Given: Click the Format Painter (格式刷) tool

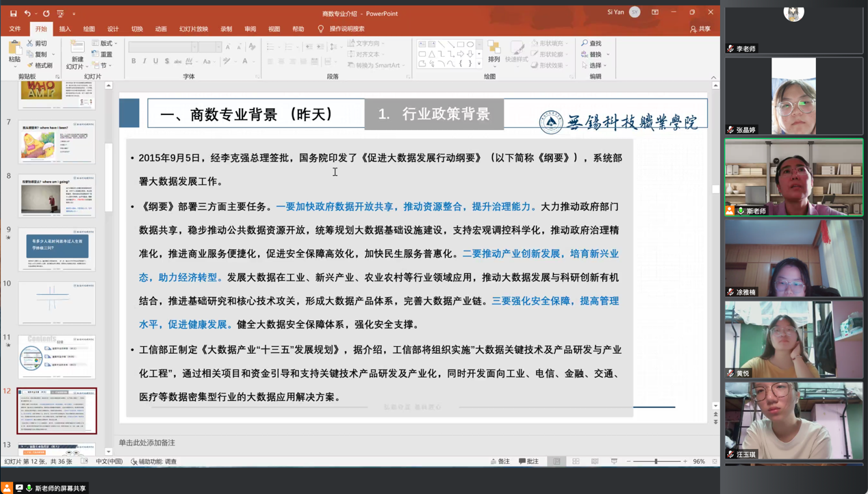Looking at the screenshot, I should point(40,66).
